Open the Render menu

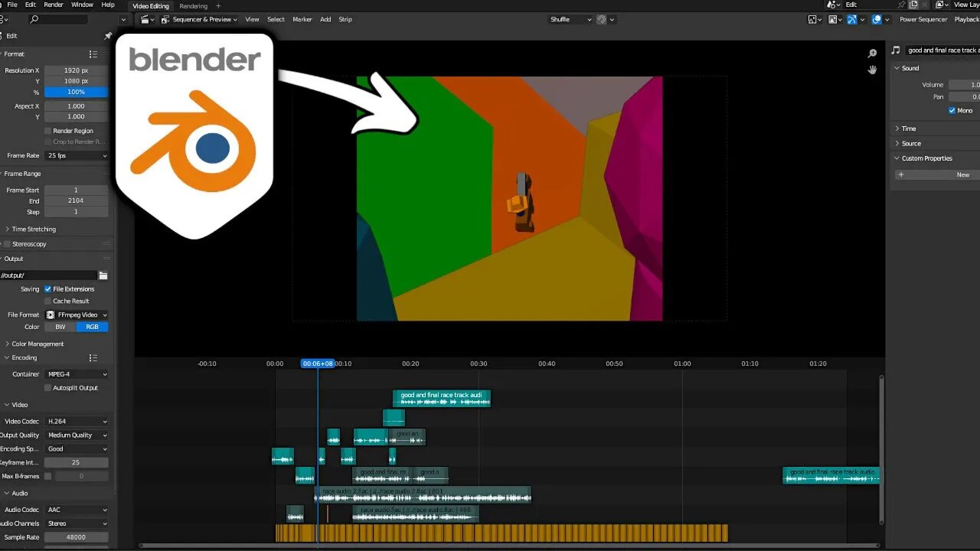point(54,5)
